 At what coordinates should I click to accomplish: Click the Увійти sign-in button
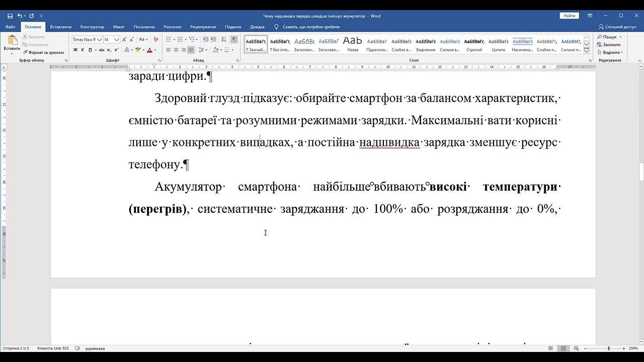tap(569, 16)
